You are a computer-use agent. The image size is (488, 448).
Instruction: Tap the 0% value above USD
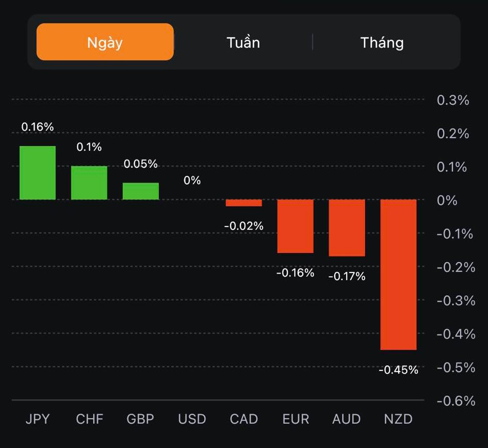tap(192, 180)
